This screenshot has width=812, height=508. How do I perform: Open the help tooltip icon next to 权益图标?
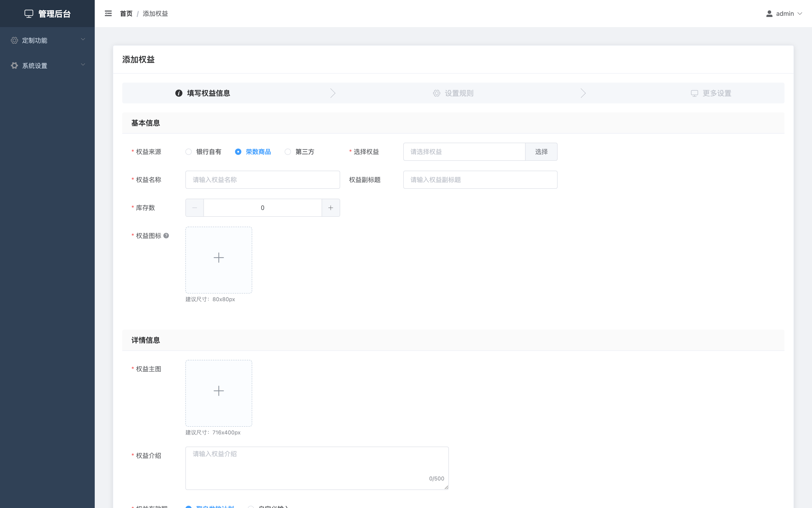coord(166,235)
